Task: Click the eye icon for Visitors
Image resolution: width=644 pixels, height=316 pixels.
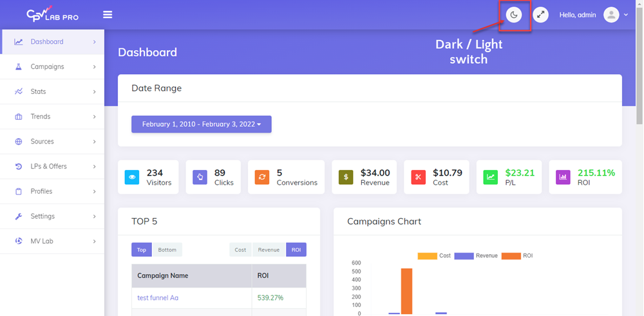Action: 132,177
